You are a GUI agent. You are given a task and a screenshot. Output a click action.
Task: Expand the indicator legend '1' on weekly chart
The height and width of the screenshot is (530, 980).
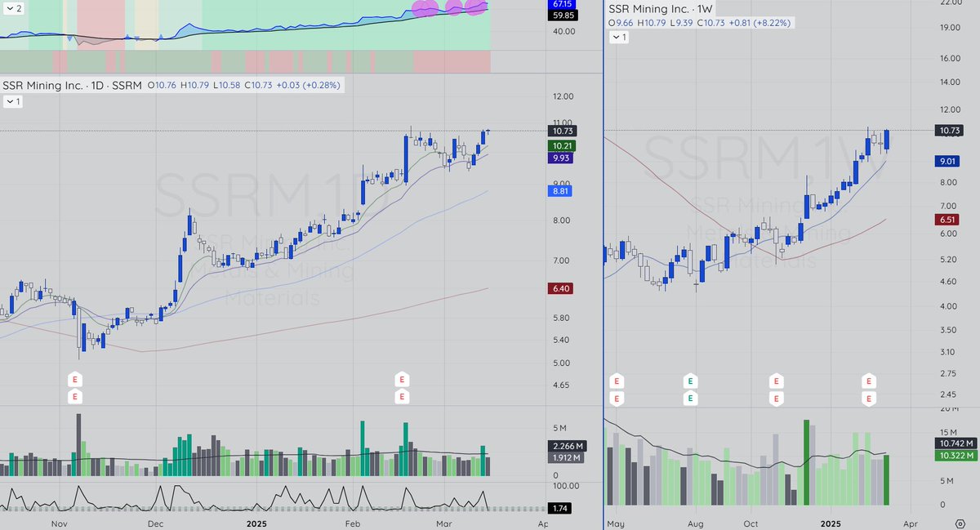(x=619, y=38)
